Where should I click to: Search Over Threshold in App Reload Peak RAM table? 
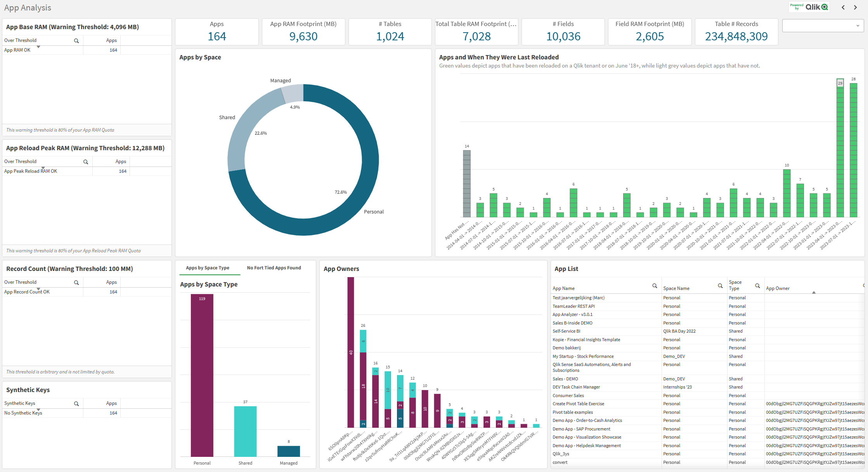coord(85,161)
